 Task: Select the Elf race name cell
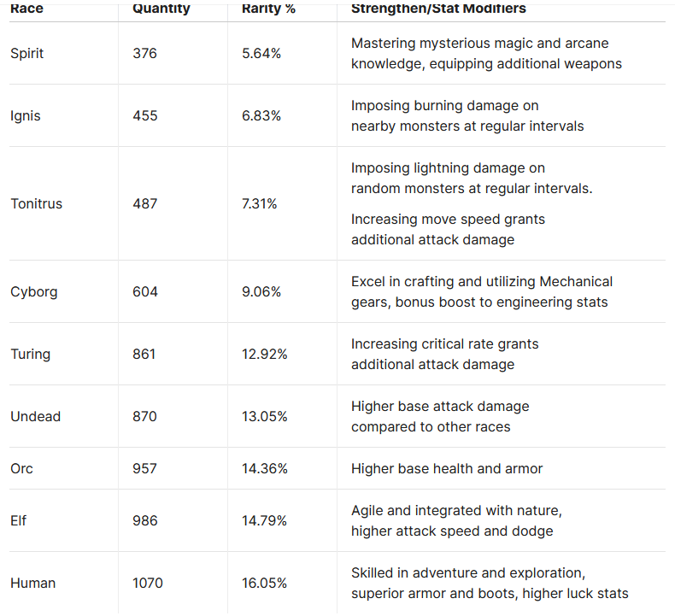(19, 520)
